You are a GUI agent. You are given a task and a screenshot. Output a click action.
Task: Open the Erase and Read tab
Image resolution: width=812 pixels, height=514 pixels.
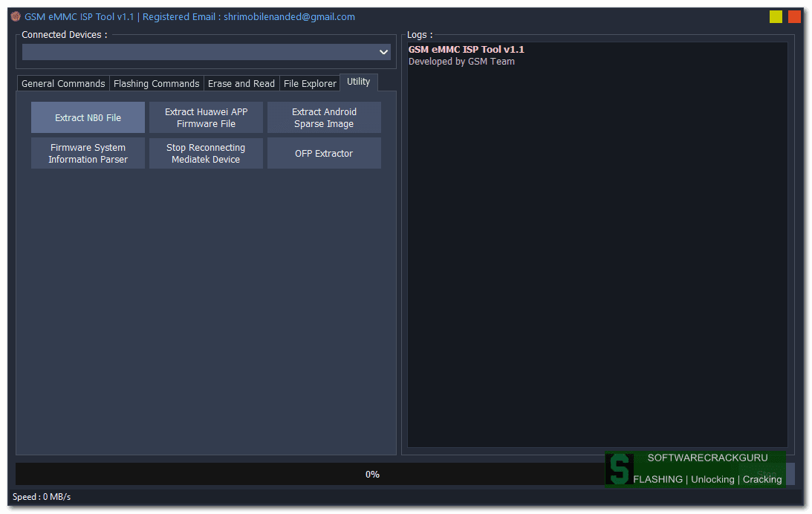click(241, 83)
